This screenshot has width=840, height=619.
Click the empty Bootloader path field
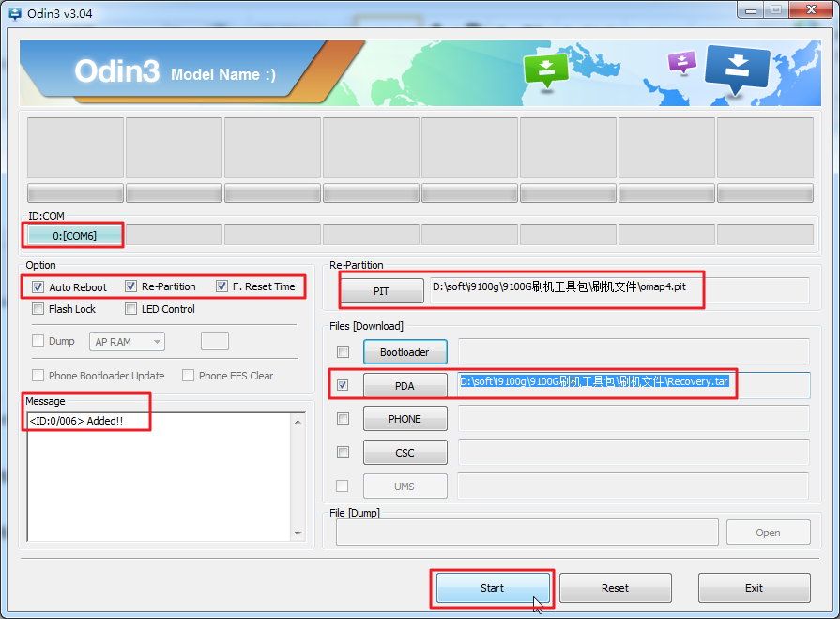634,351
